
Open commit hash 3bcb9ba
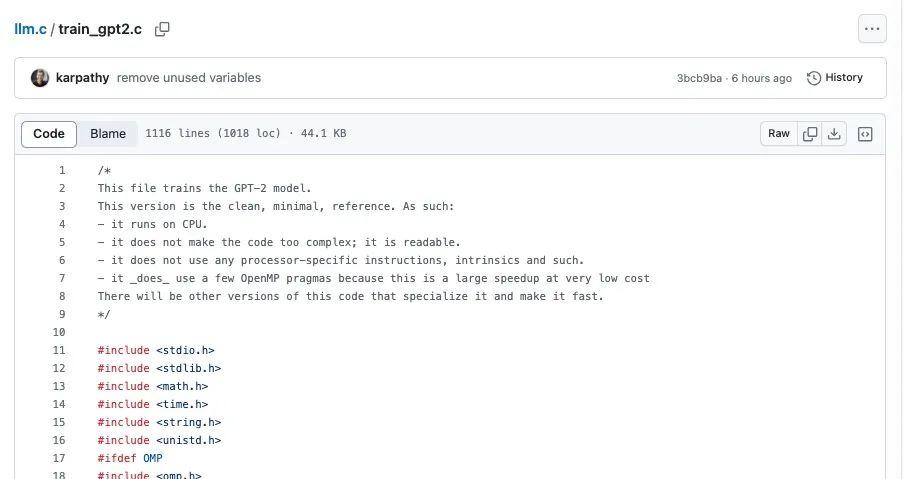pos(699,78)
